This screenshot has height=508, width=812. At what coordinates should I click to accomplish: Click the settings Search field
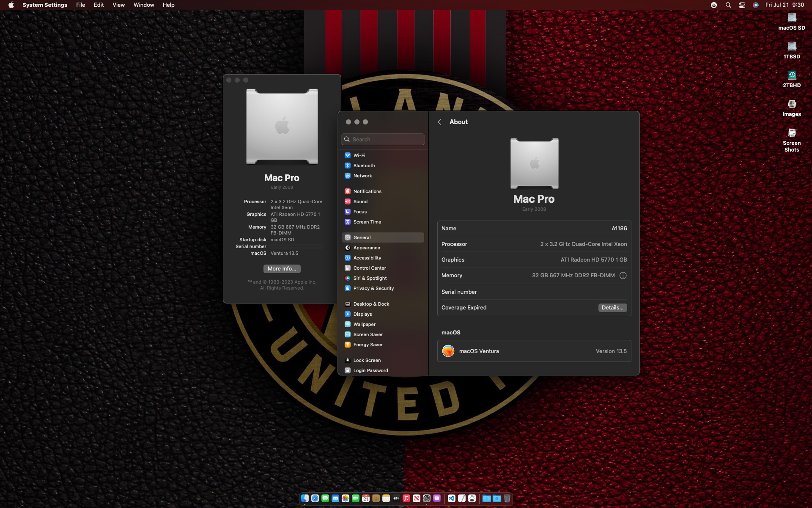coord(383,139)
